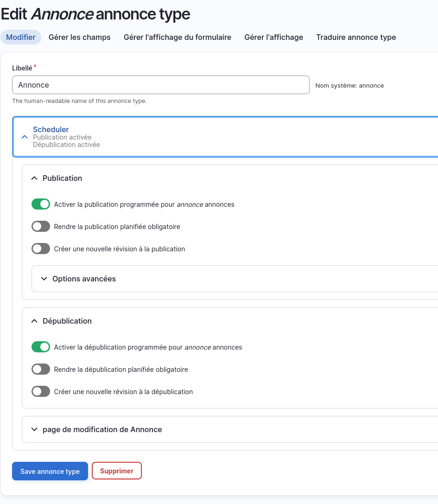Enable 'Créer une nouvelle révision à la publication'

click(41, 249)
